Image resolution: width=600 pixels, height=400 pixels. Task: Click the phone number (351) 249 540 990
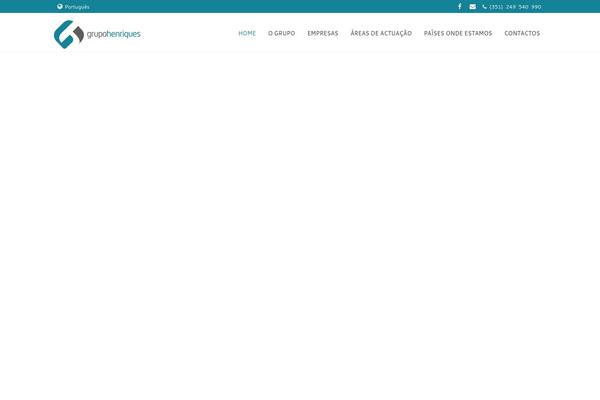point(512,7)
